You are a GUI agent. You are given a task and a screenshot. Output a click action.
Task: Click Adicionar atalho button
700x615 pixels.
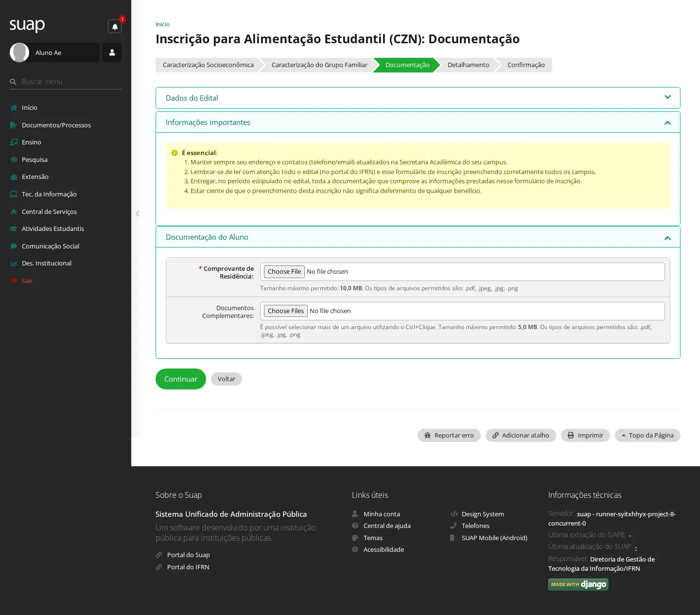point(521,436)
